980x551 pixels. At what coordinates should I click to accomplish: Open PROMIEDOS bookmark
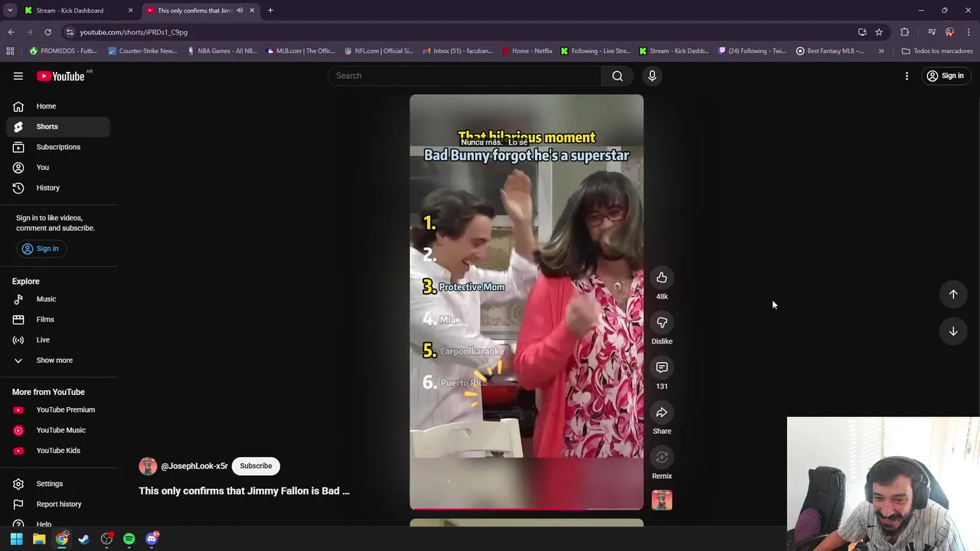click(64, 51)
